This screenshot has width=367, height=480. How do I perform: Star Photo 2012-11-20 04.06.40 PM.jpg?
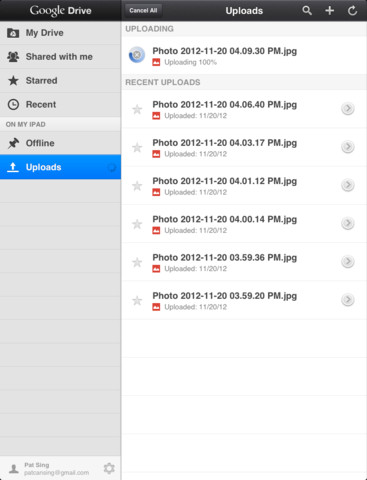(137, 109)
